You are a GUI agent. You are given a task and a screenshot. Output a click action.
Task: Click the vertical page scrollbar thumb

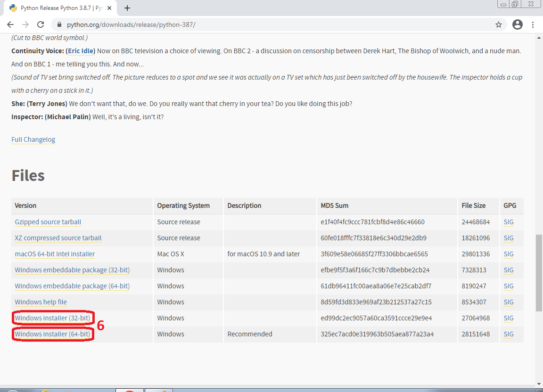click(538, 272)
